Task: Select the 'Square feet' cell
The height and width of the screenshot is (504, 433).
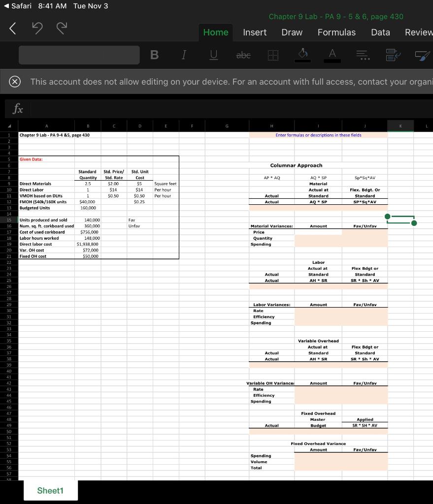Action: 166,184
